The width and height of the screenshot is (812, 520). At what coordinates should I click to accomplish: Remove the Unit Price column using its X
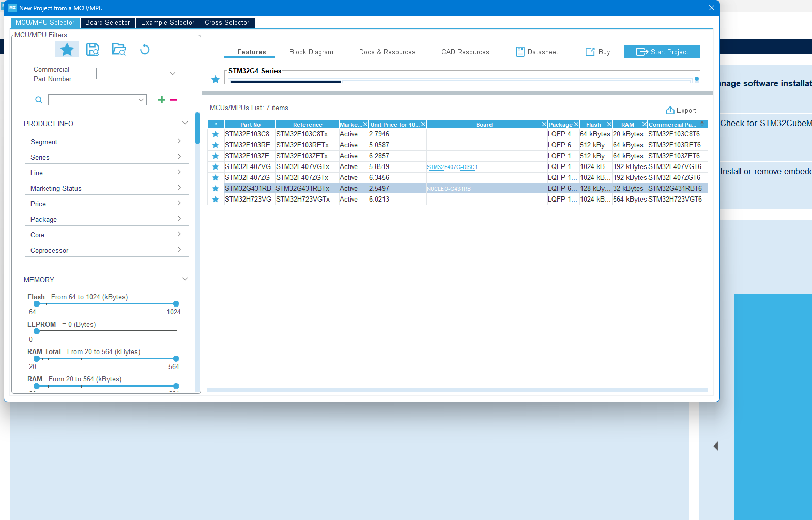coord(423,125)
